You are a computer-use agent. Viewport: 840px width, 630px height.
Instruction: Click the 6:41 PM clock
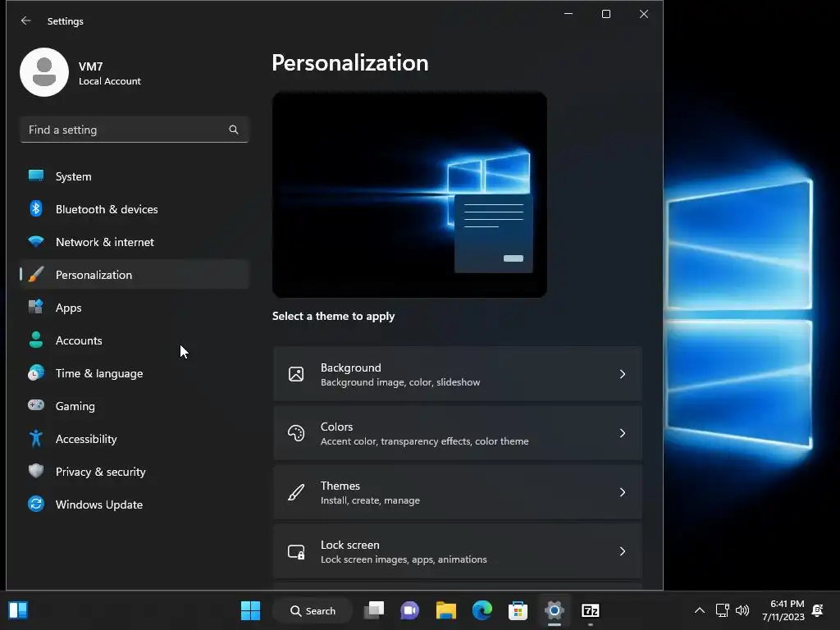787,604
